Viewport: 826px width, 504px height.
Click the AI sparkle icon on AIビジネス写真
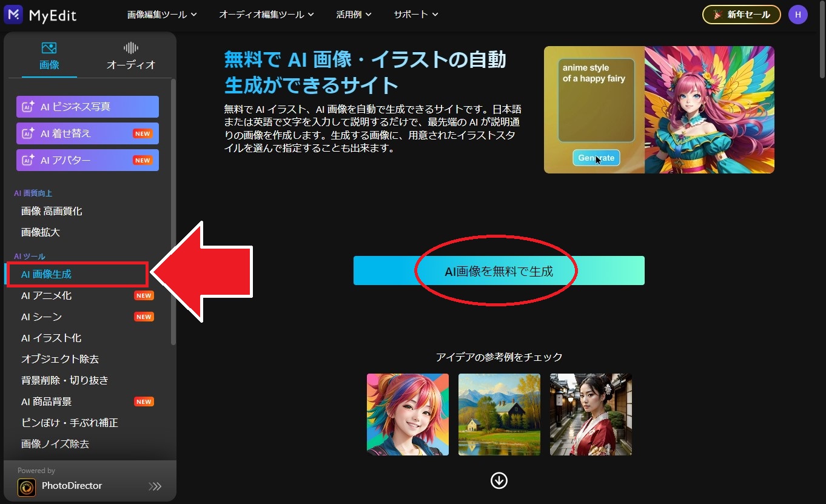28,107
